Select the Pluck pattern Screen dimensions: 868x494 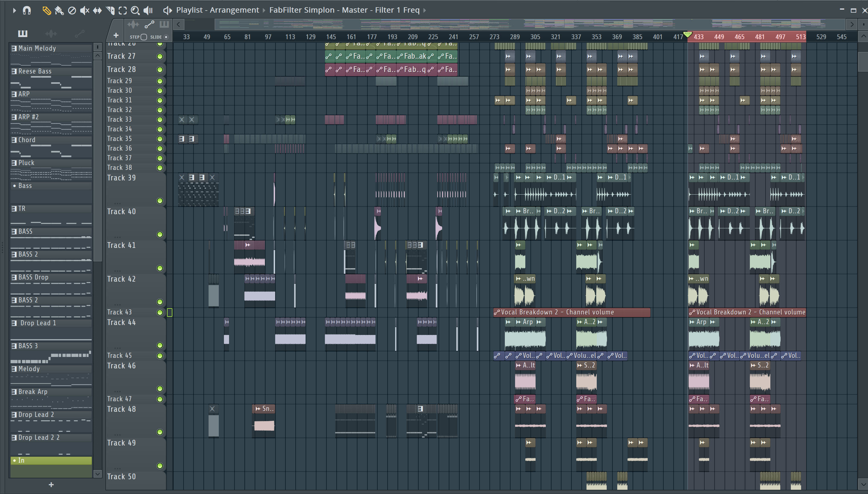point(51,169)
